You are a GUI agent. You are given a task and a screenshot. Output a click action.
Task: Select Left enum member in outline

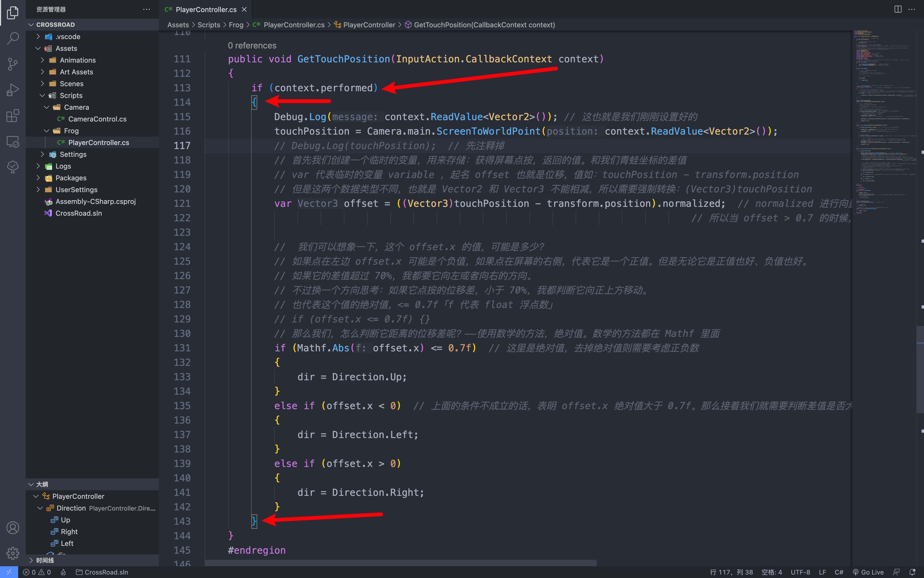[x=92, y=543]
